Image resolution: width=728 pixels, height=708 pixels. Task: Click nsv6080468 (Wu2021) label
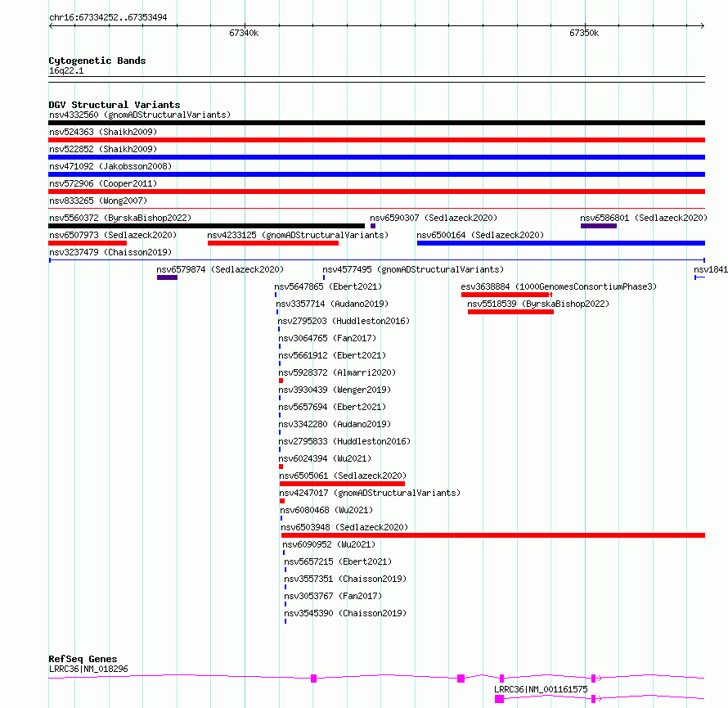coord(326,510)
